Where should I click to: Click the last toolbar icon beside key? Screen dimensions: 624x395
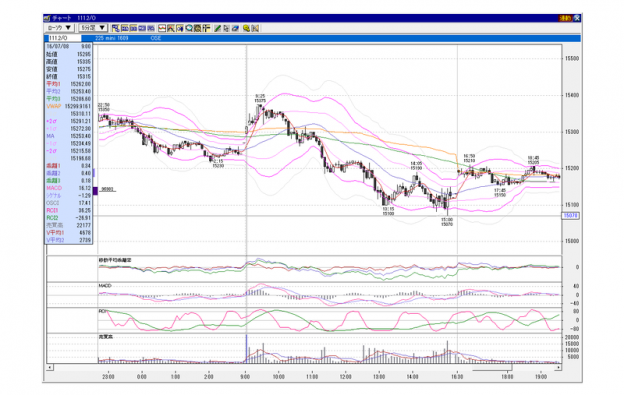pyautogui.click(x=255, y=28)
